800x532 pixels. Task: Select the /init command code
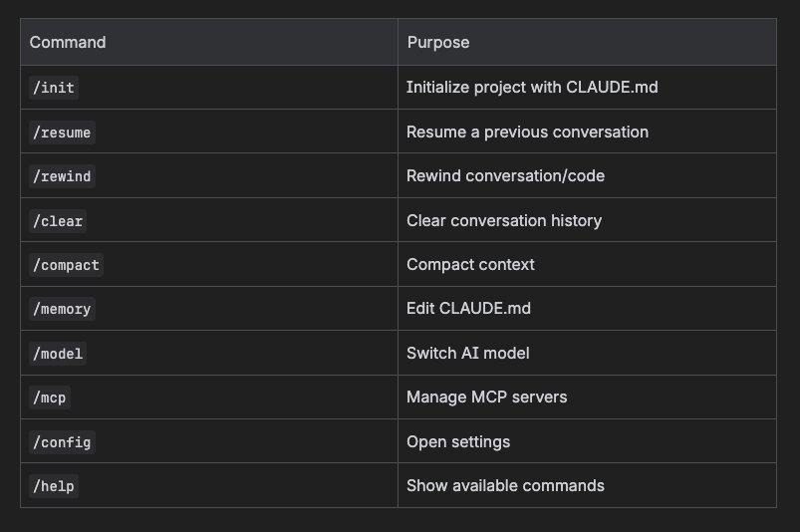coord(54,88)
